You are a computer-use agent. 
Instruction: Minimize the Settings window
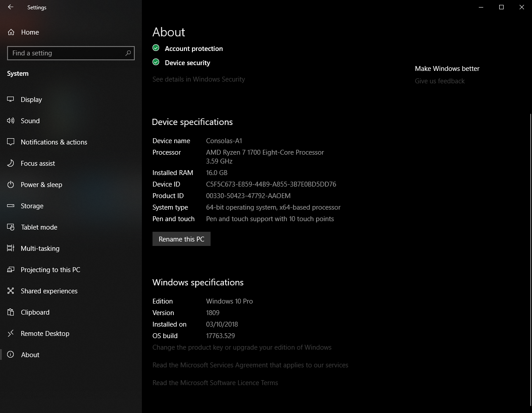pyautogui.click(x=481, y=7)
